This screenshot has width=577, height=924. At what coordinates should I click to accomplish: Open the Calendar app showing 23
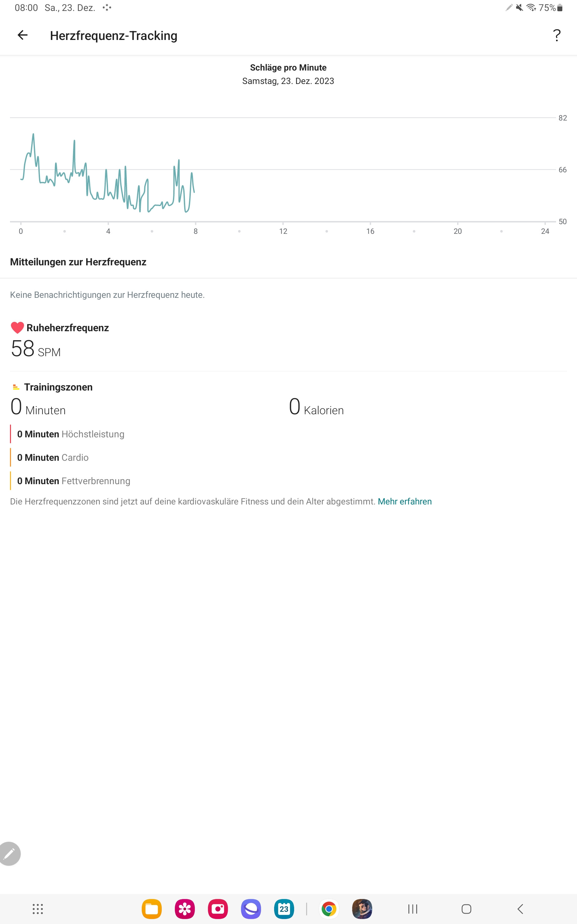284,909
